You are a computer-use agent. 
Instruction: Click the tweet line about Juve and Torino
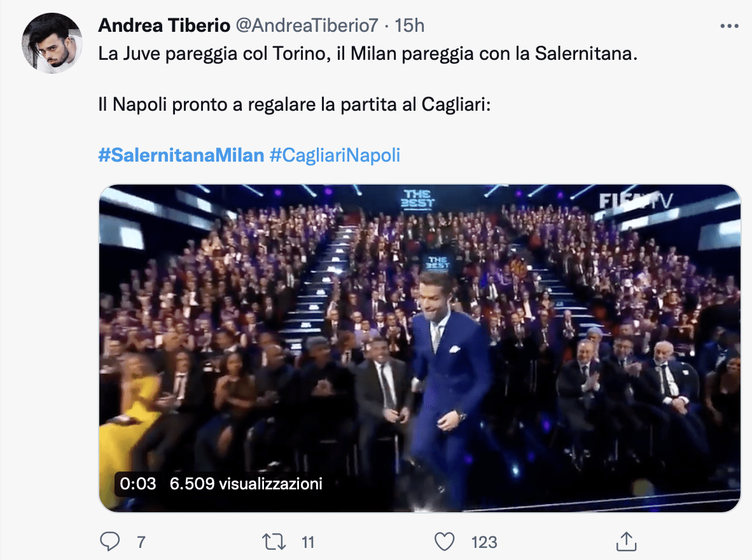pos(368,54)
